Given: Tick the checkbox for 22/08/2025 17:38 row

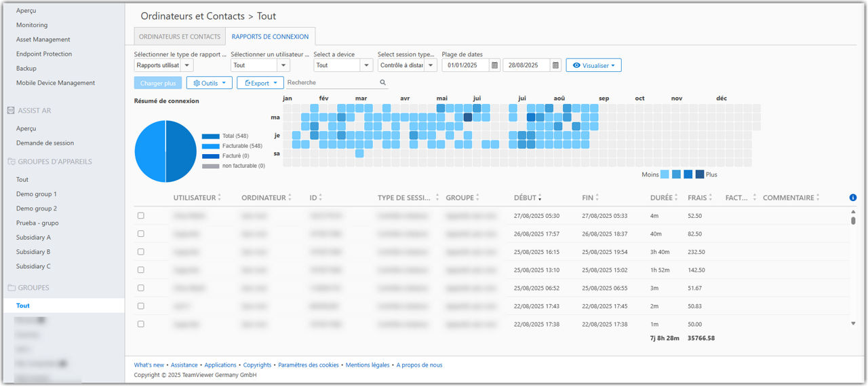Looking at the screenshot, I should [x=141, y=324].
